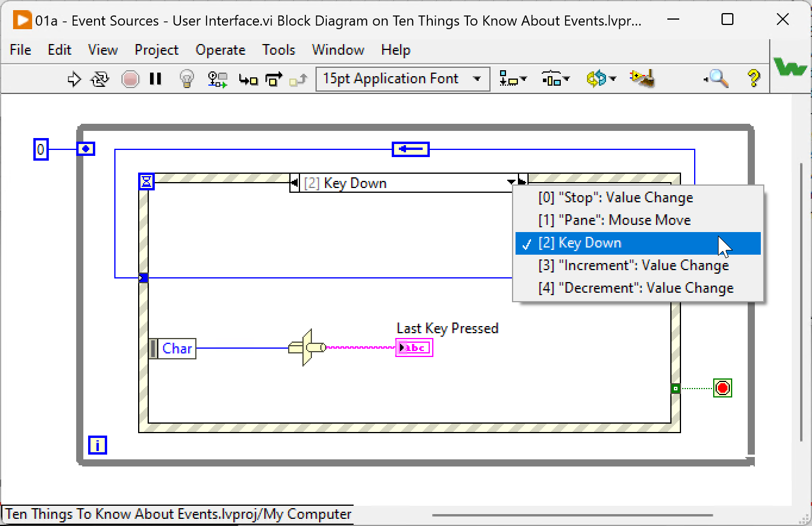
Task: Toggle Retain Wire Values button
Action: coord(218,79)
